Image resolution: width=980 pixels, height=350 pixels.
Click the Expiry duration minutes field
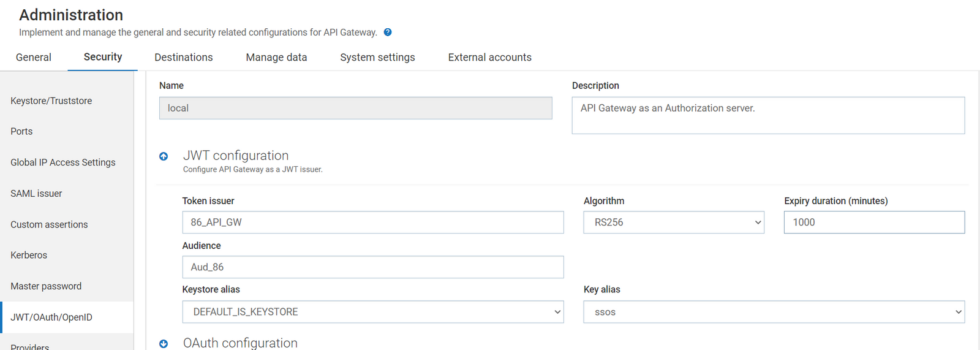point(873,223)
